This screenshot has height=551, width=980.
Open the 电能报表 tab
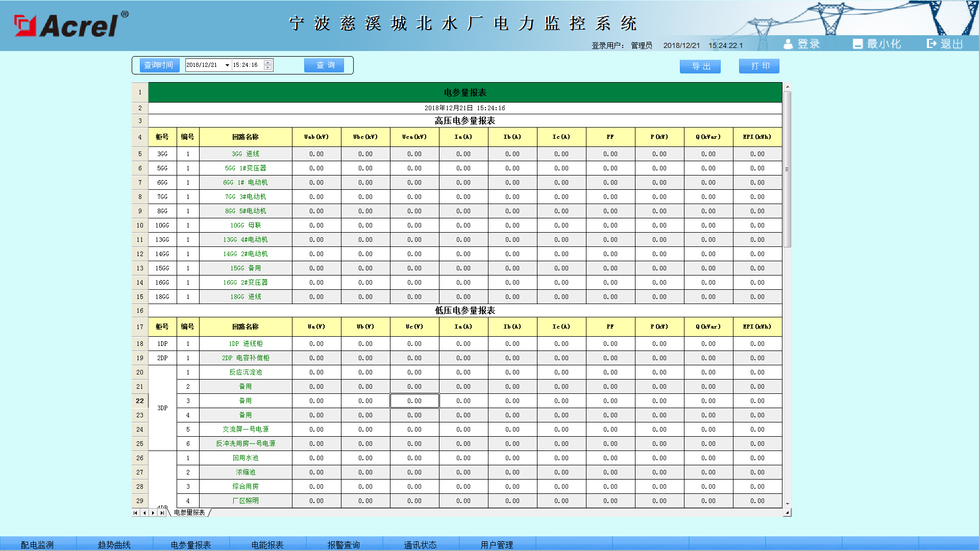pyautogui.click(x=267, y=544)
